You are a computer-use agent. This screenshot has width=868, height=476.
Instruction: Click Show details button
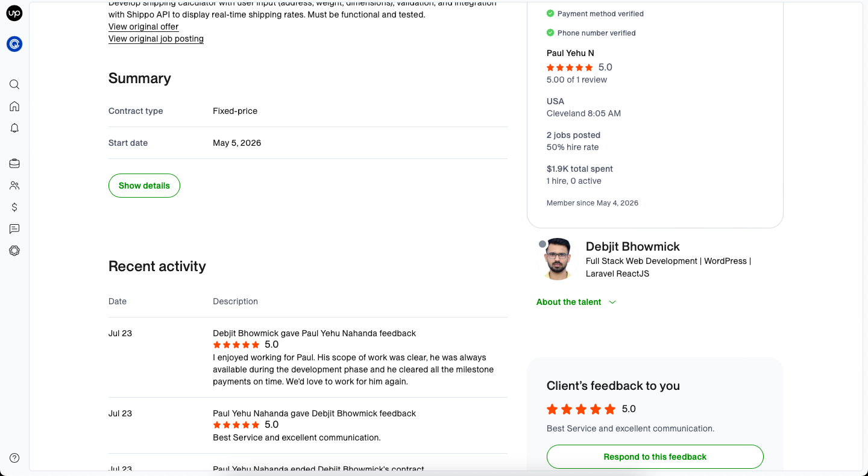[144, 186]
